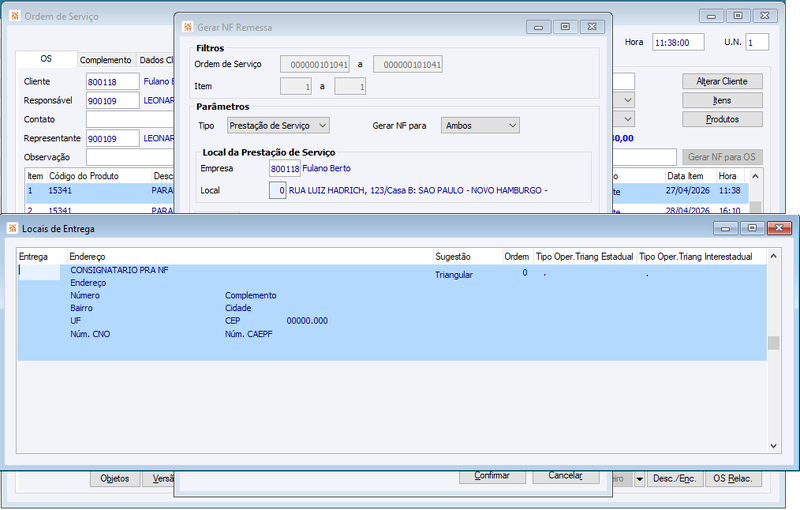Click the Alterar Cliente button
Screen dimensions: 800x510
[722, 81]
